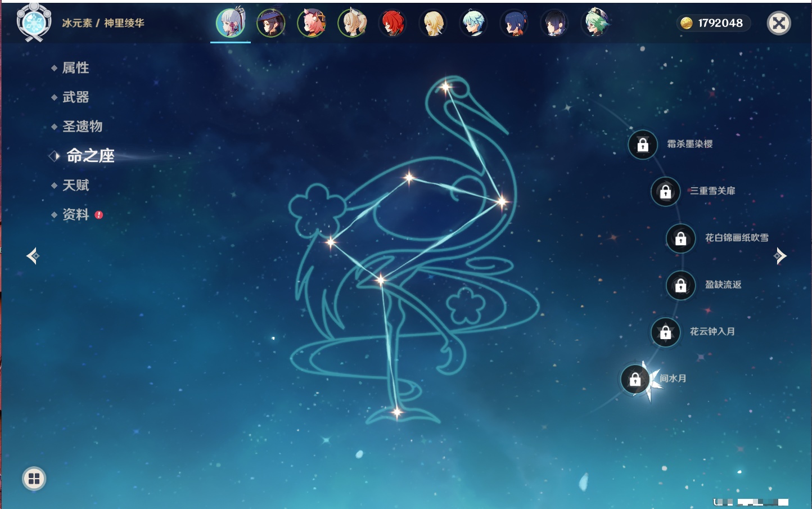Pick the light-blue-haired character portrait
This screenshot has height=509, width=812.
click(x=473, y=23)
